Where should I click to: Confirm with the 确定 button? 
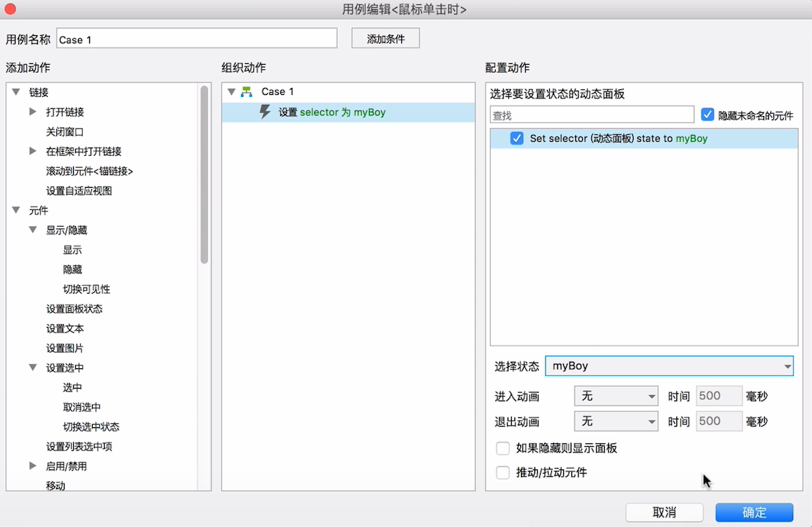pos(754,512)
